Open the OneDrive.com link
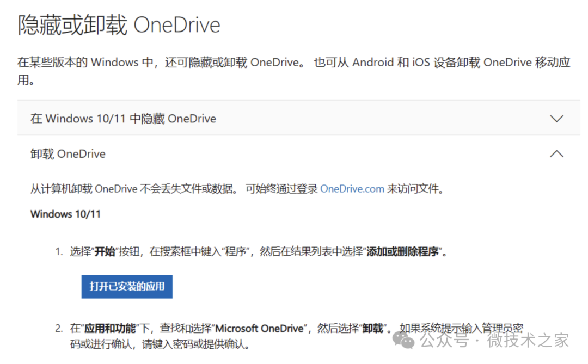This screenshot has height=364, width=588. [352, 189]
